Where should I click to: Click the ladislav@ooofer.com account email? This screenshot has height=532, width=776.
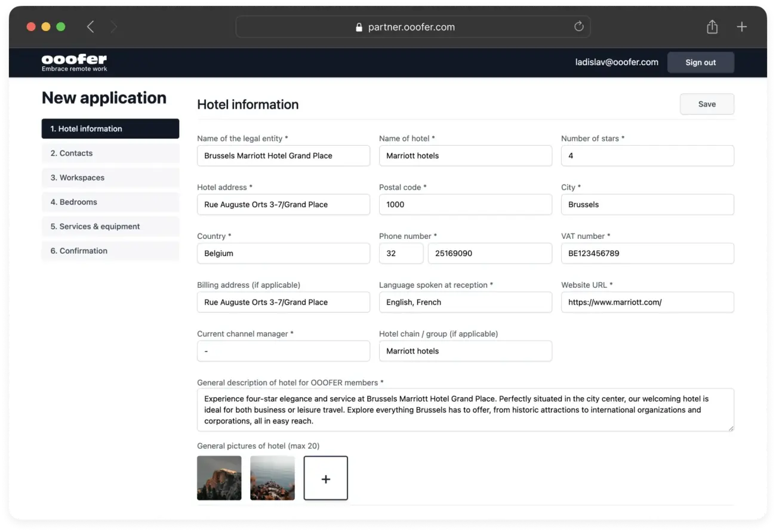pos(617,62)
